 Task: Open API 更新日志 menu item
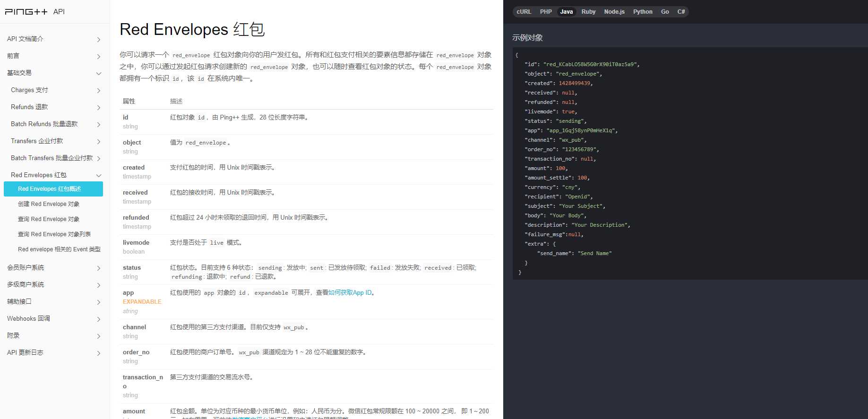[x=25, y=352]
